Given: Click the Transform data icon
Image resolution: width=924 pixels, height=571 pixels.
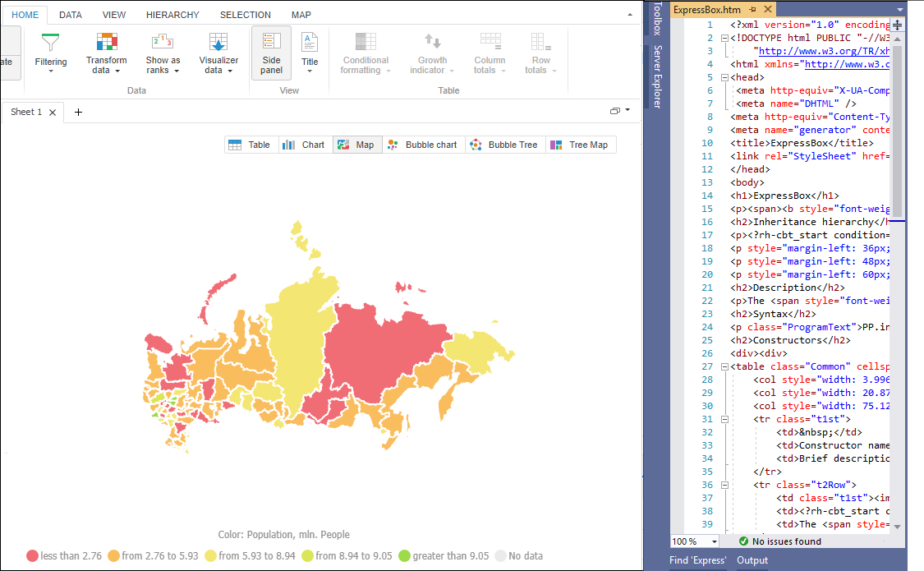Looking at the screenshot, I should coord(107,53).
